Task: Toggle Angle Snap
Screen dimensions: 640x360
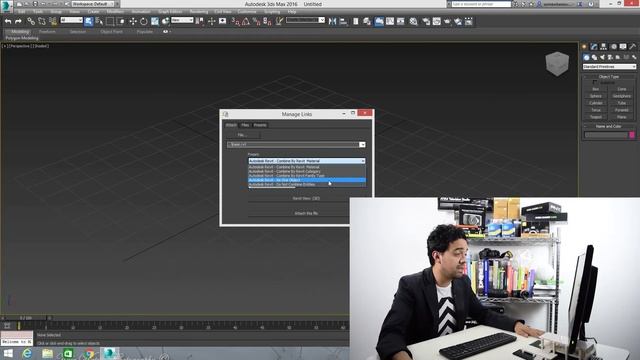Action: [x=246, y=21]
